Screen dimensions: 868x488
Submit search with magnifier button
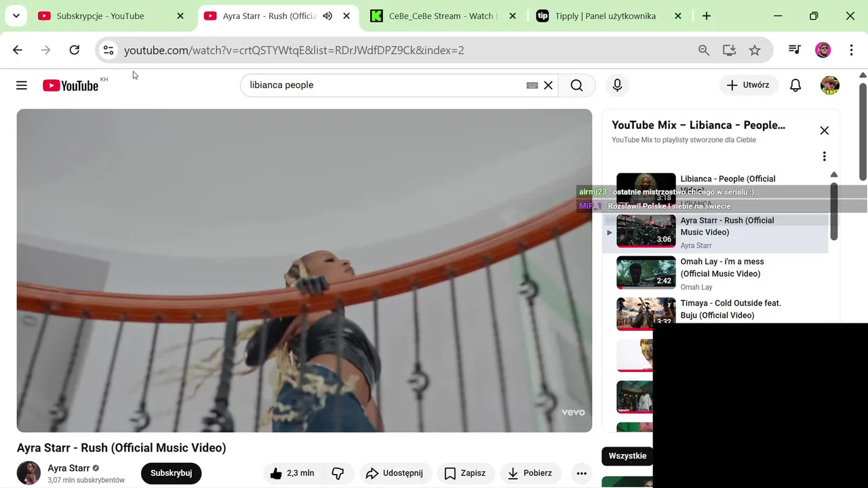[576, 85]
